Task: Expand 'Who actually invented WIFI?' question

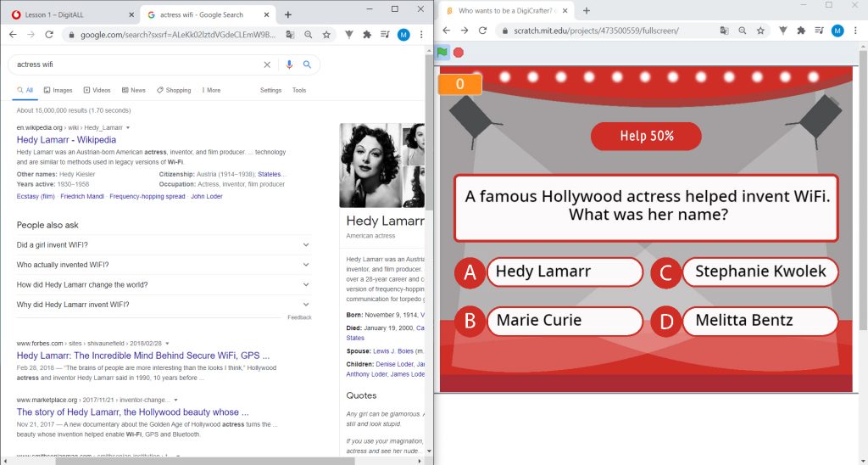Action: point(164,265)
